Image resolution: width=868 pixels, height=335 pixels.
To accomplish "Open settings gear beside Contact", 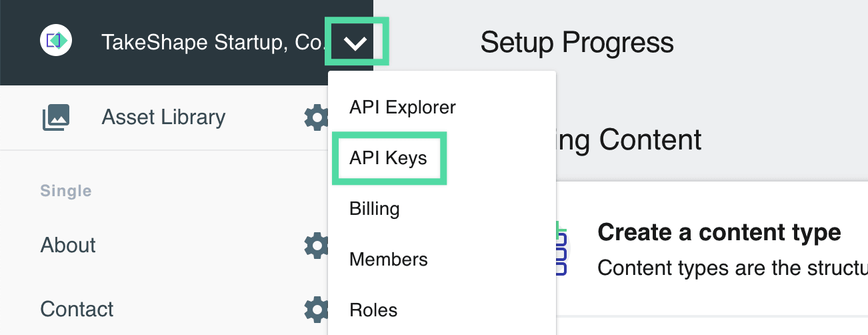I will click(316, 310).
